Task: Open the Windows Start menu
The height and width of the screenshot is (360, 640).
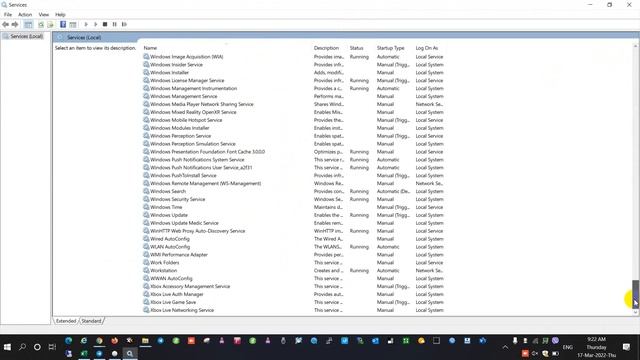Action: click(x=7, y=347)
